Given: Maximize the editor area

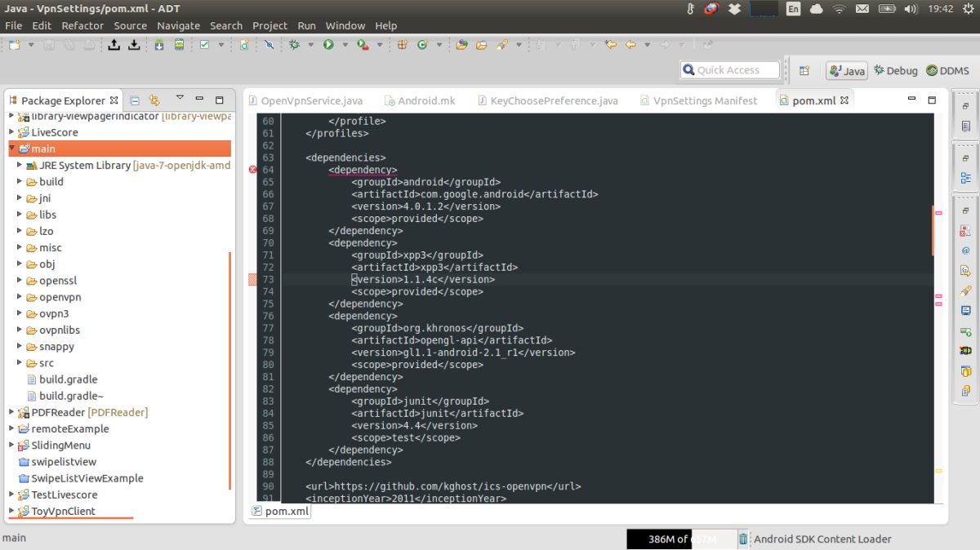Looking at the screenshot, I should 932,100.
